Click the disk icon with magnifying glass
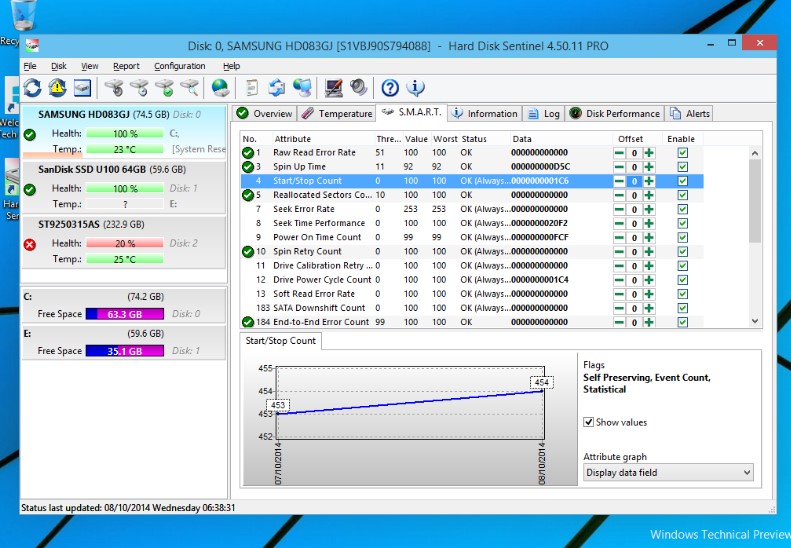Viewport: 791px width, 548px height. [x=190, y=88]
